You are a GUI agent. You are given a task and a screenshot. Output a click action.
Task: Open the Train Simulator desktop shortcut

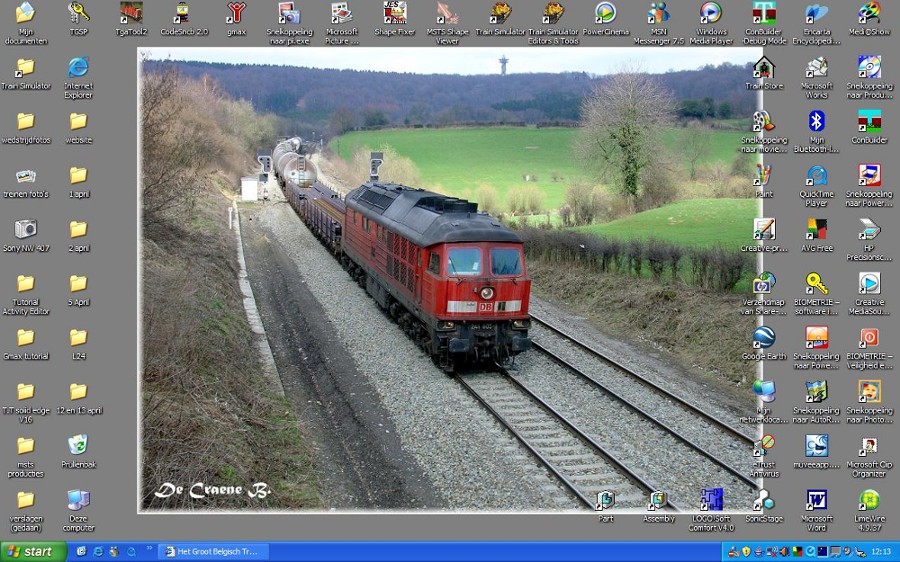tap(499, 14)
